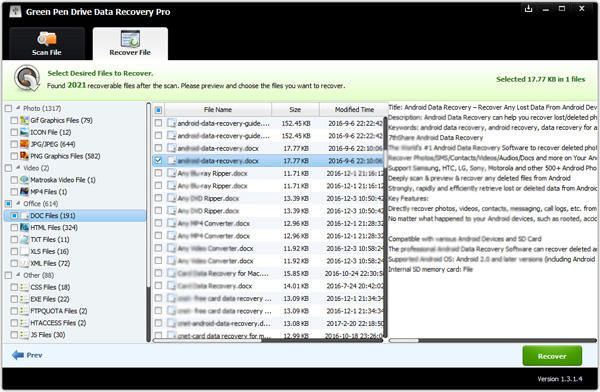This screenshot has height=392, width=600.
Task: Toggle the Video (2) category checkbox
Action: [x=8, y=168]
